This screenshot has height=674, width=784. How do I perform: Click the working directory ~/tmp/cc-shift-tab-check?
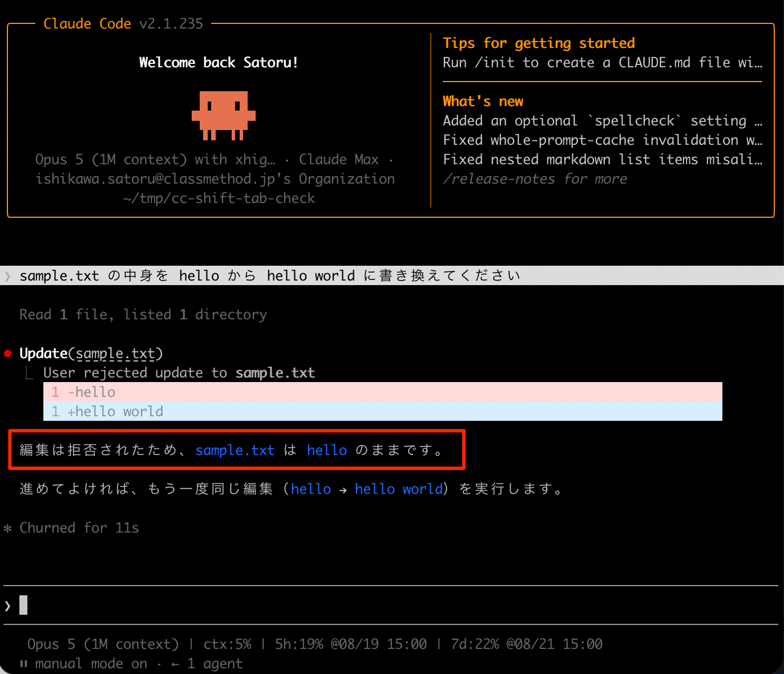[x=219, y=198]
